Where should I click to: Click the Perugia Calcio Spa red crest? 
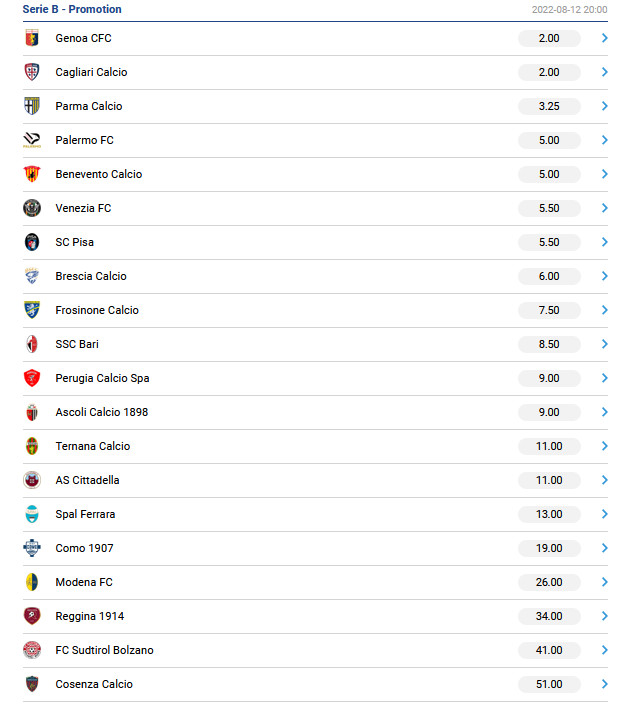click(x=32, y=378)
